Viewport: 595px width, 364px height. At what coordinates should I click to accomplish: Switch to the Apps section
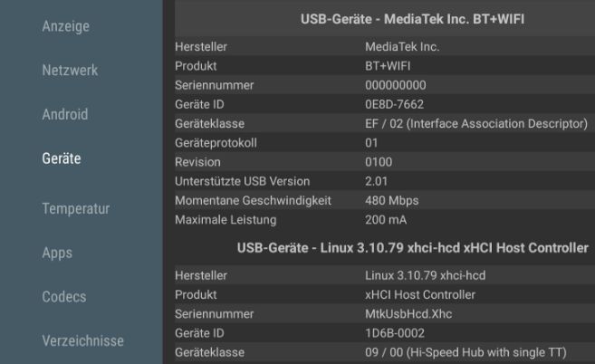click(x=57, y=253)
